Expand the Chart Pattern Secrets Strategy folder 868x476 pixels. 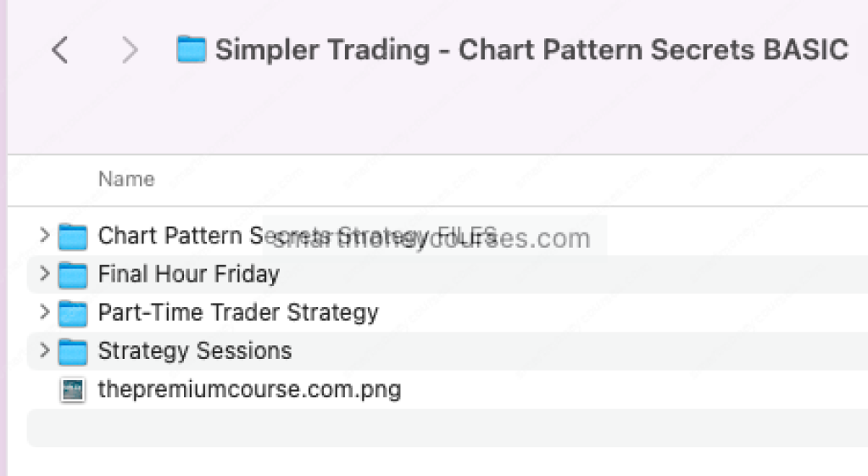coord(45,235)
